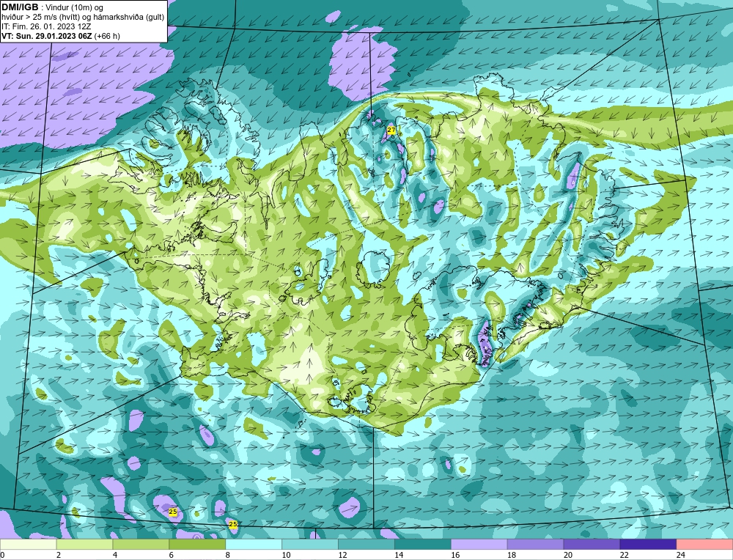Pick the 18–20 m/s medium purple legend swatch
The image size is (733, 560).
tap(535, 545)
